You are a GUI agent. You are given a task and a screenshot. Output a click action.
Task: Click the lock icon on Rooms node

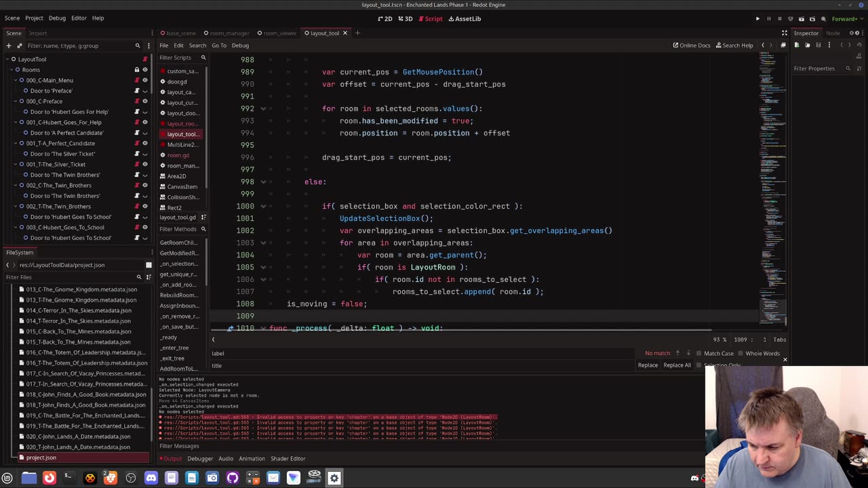tap(136, 70)
